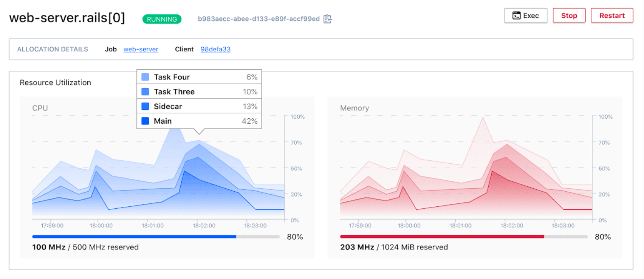Viewport: 644px width, 279px height.
Task: Click the Sidecar legend color square
Action: point(145,107)
